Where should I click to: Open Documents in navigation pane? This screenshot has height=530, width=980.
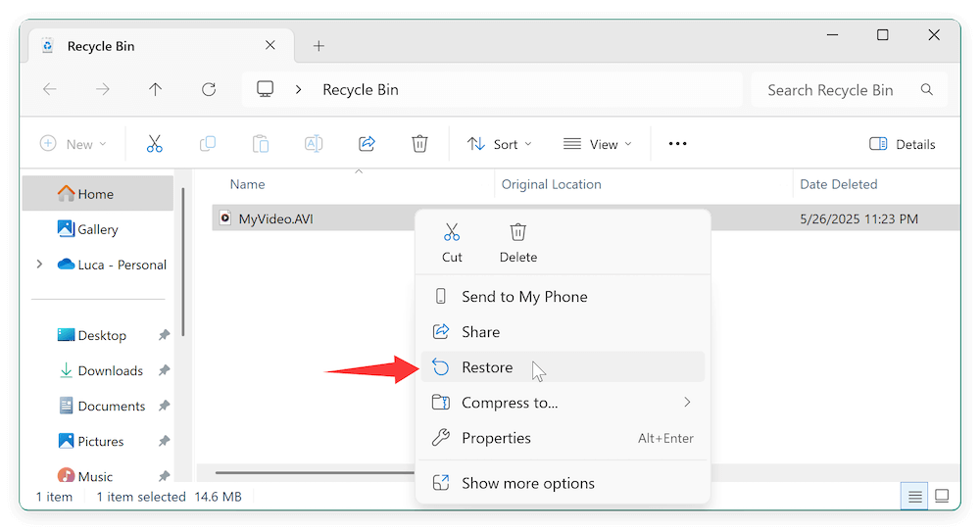click(x=102, y=406)
